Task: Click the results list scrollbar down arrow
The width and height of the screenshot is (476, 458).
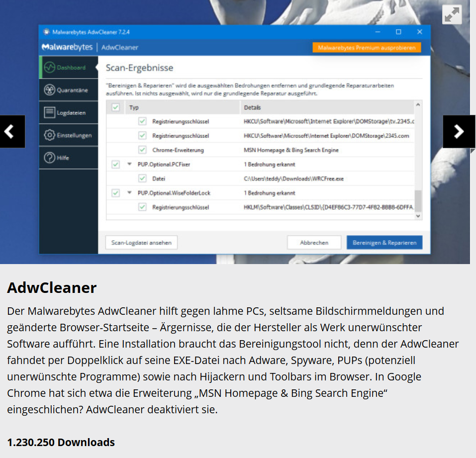Action: tap(418, 216)
